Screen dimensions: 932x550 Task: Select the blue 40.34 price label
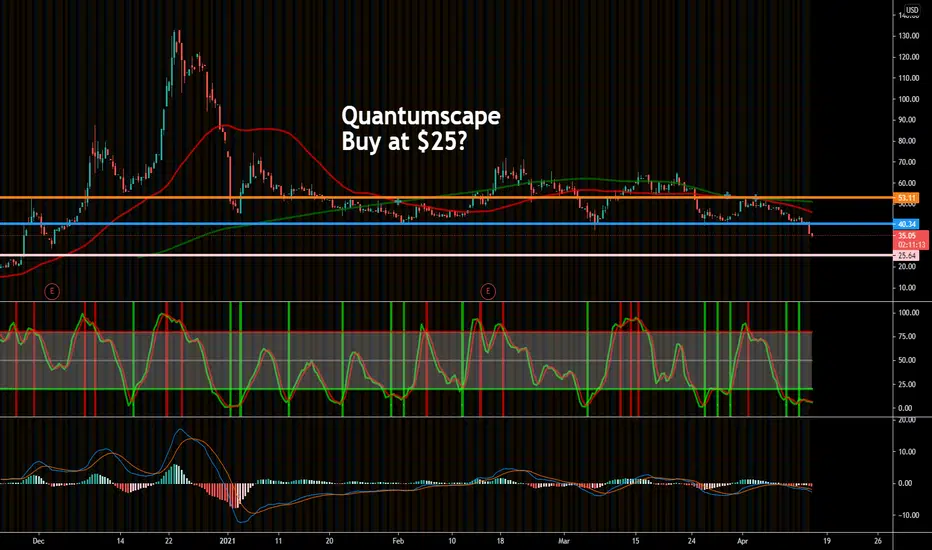coord(906,224)
